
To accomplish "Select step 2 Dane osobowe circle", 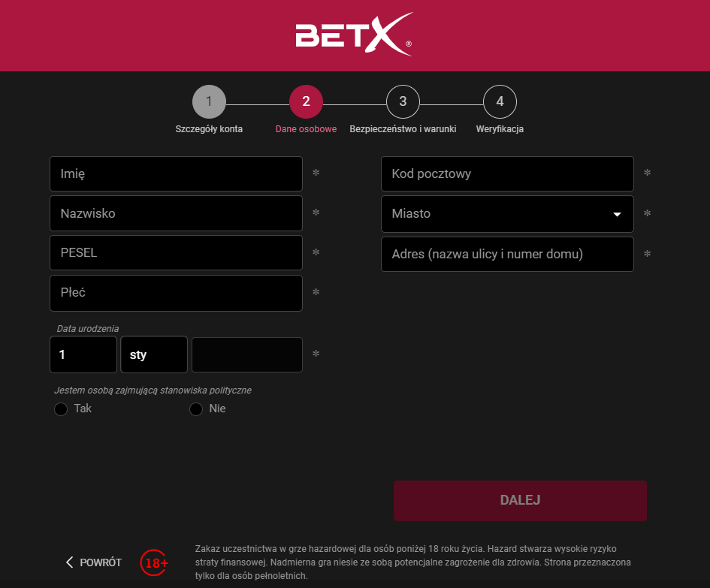I will 306,101.
